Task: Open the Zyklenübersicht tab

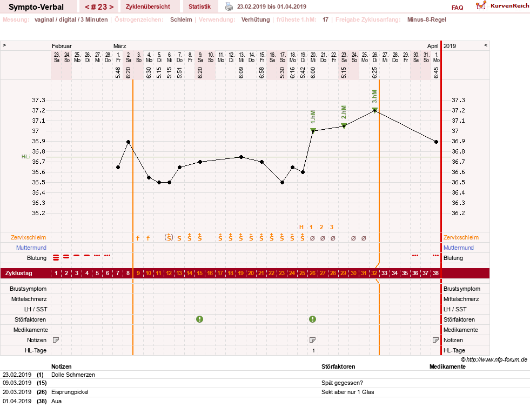Action: pos(148,6)
